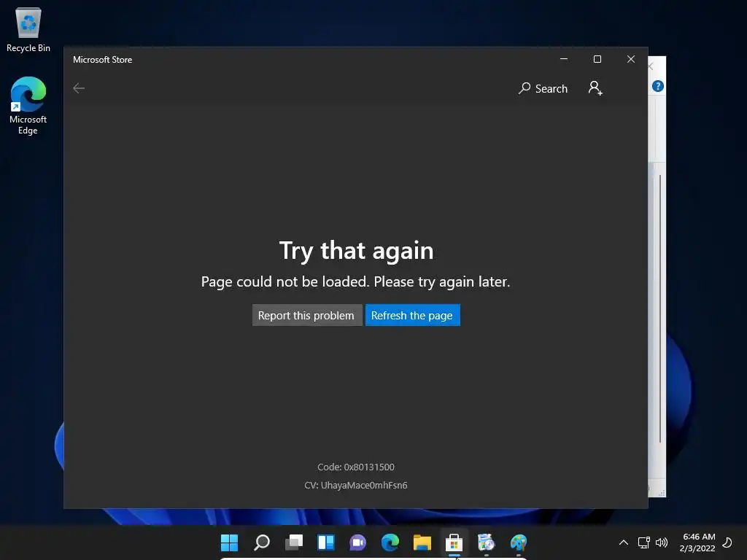Maximize the Microsoft Store window

(597, 59)
